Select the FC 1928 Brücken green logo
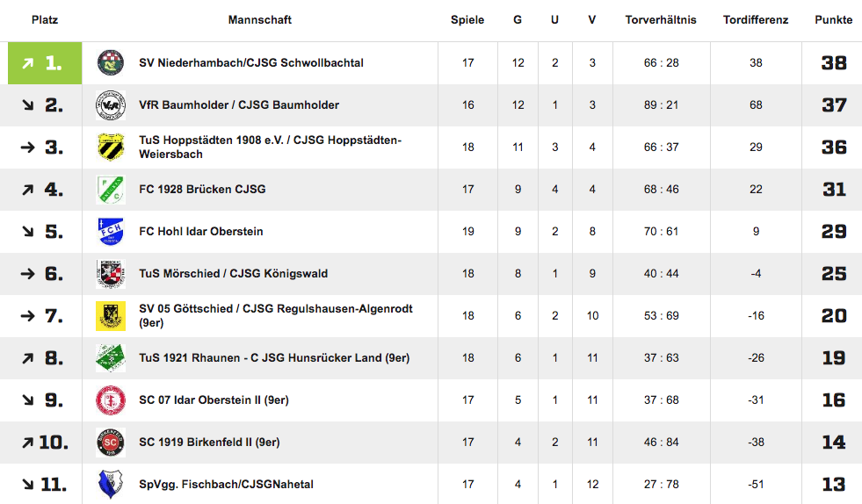Screen dimensions: 862x504 (111, 190)
